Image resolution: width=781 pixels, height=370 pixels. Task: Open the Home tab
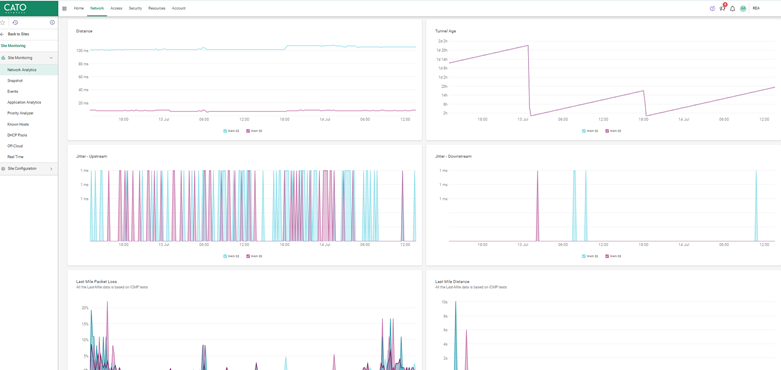79,8
